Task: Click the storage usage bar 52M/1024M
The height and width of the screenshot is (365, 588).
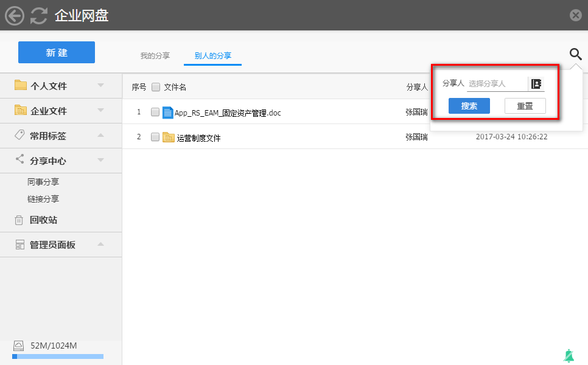Action: (58, 356)
